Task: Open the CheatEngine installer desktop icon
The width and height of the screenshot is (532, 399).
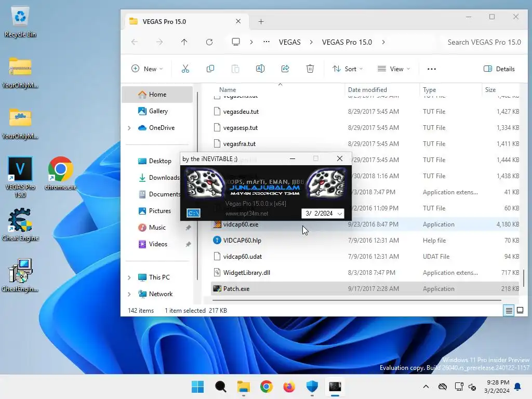Action: click(x=20, y=275)
